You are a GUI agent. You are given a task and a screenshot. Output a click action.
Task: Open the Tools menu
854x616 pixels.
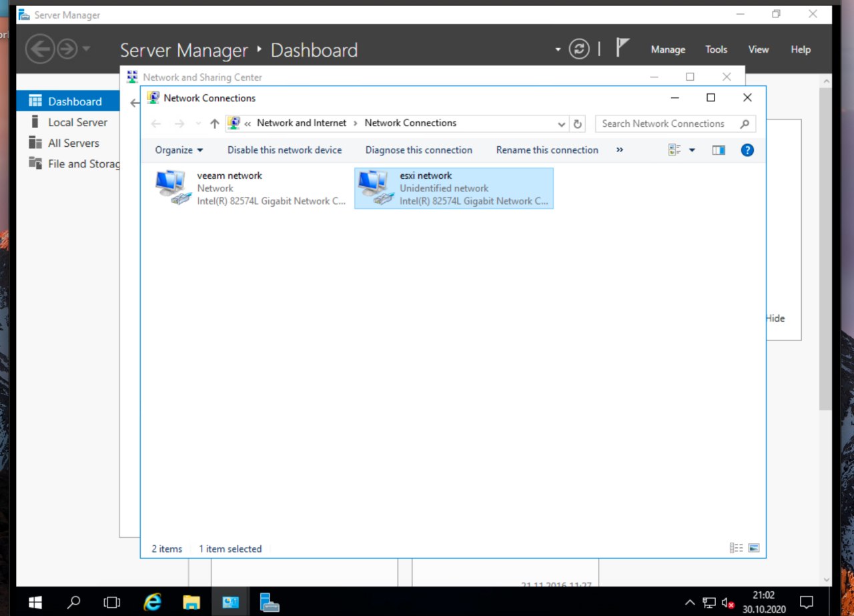click(716, 49)
